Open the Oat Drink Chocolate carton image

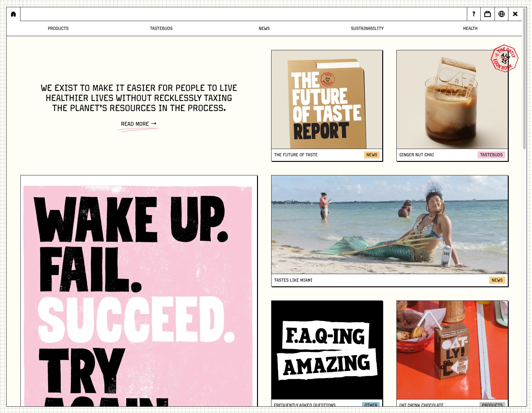click(452, 350)
